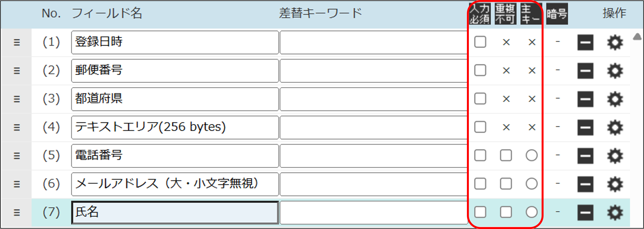The height and width of the screenshot is (229, 644).
Task: Click the 暗号 column header label
Action: point(557,14)
